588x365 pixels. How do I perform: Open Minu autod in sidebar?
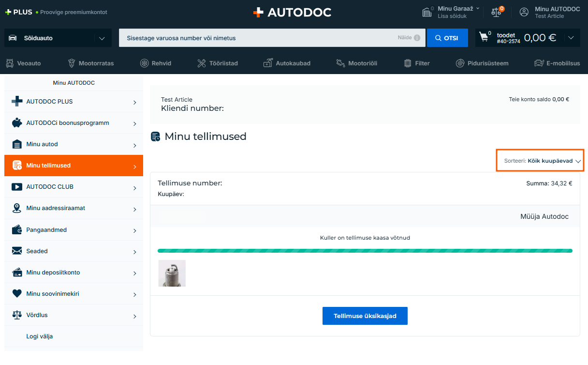[x=73, y=144]
